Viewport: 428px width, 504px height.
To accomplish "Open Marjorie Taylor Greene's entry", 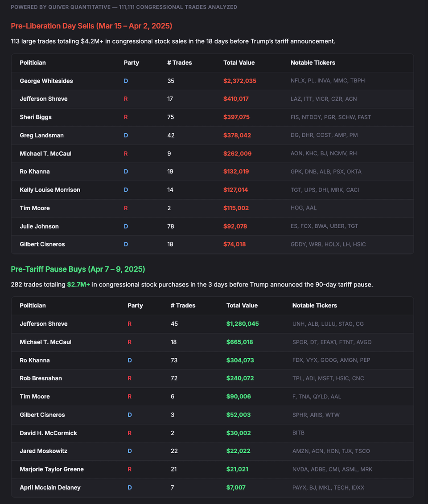I will 52,469.
